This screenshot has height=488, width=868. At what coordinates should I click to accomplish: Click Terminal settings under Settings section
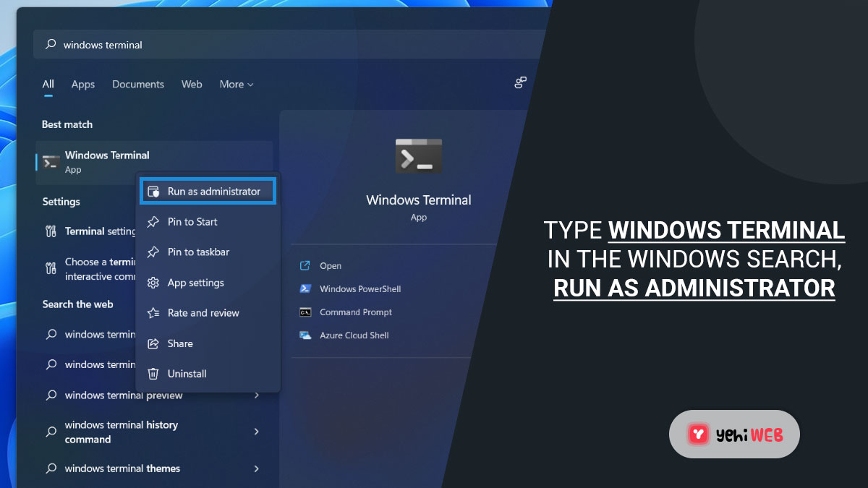coord(90,231)
